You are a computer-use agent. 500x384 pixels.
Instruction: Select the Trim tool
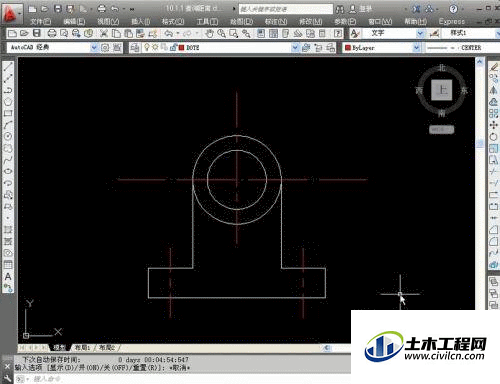coord(494,171)
